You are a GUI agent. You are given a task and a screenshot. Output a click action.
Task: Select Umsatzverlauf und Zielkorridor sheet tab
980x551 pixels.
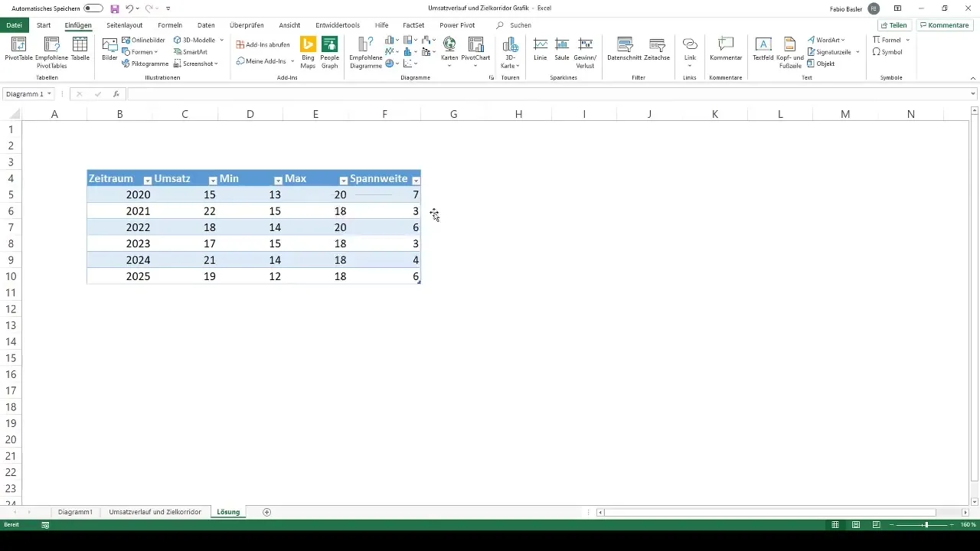(x=155, y=512)
